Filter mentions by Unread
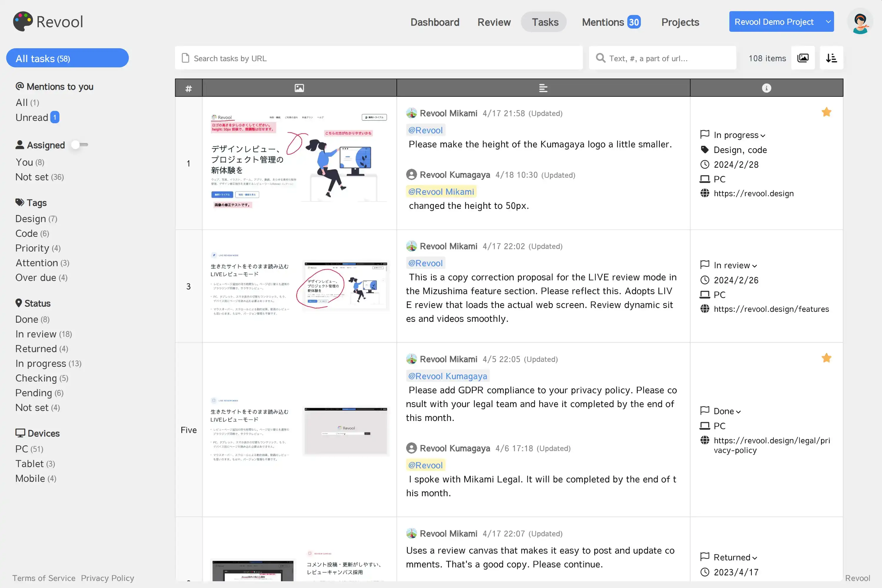This screenshot has height=588, width=882. point(37,117)
